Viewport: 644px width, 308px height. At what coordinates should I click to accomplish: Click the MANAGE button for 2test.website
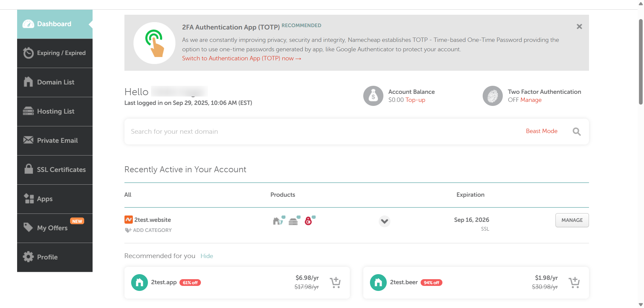[572, 220]
